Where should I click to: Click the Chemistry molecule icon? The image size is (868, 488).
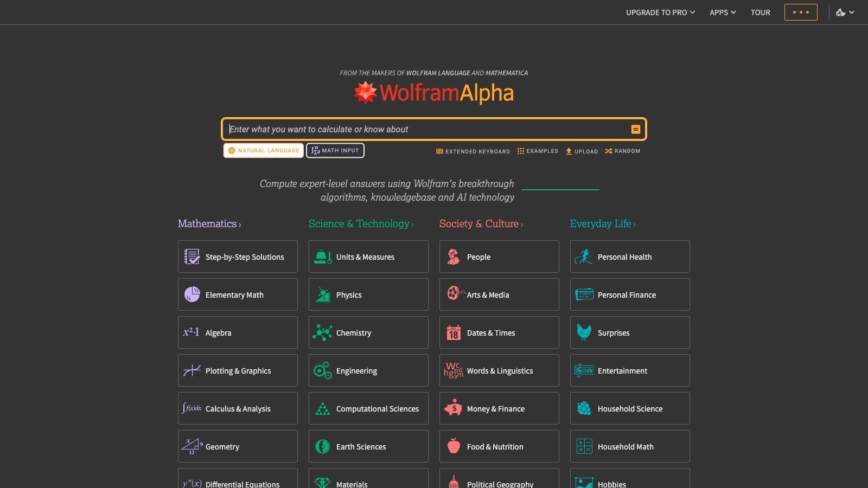point(322,332)
